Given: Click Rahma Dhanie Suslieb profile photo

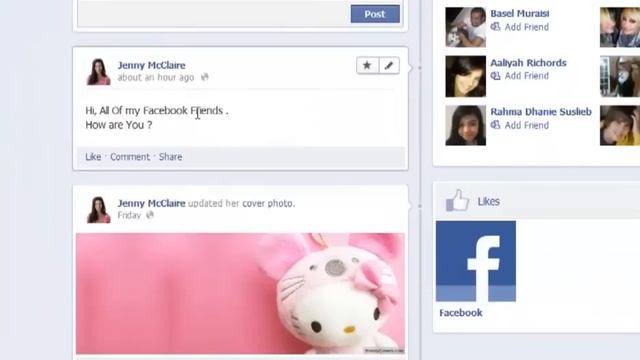Looking at the screenshot, I should click(x=466, y=125).
